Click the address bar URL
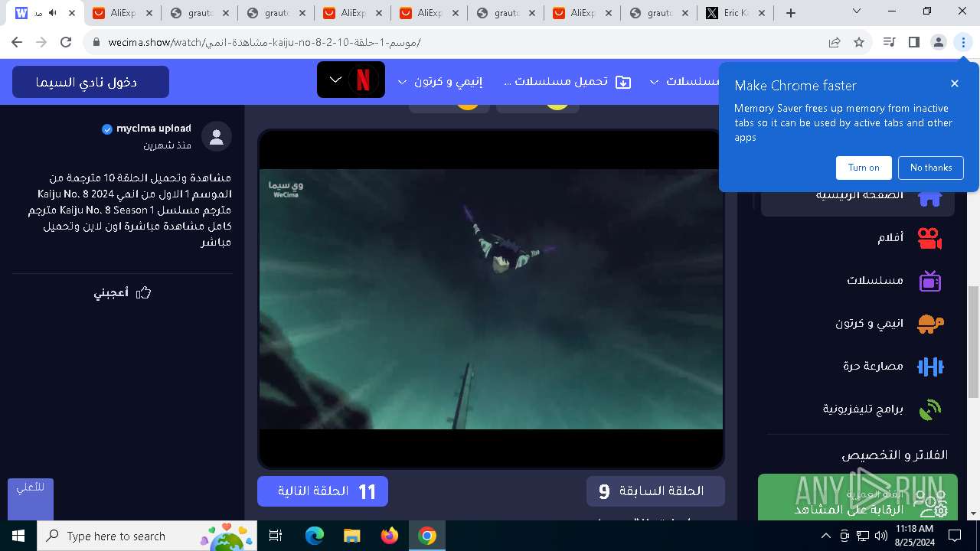The width and height of the screenshot is (980, 551). pos(264,43)
